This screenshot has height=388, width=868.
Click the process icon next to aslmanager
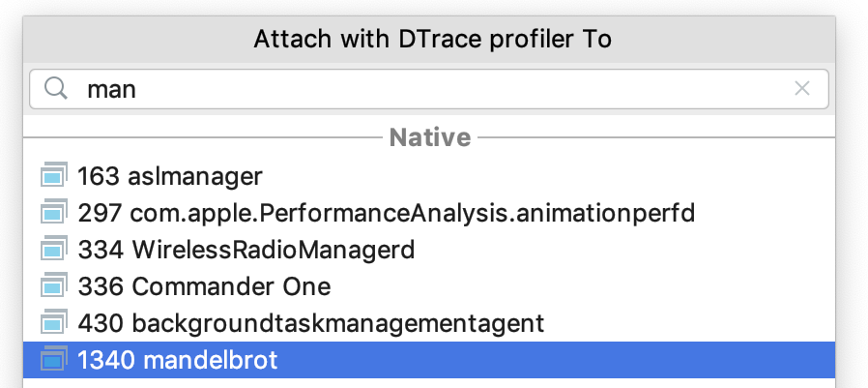point(53,176)
